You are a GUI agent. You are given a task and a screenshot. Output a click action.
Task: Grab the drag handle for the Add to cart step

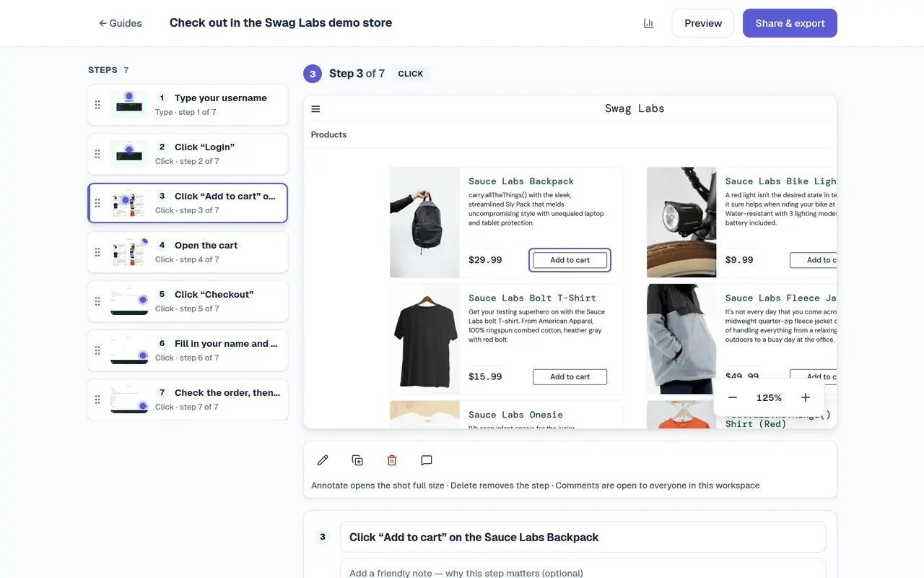coord(97,203)
